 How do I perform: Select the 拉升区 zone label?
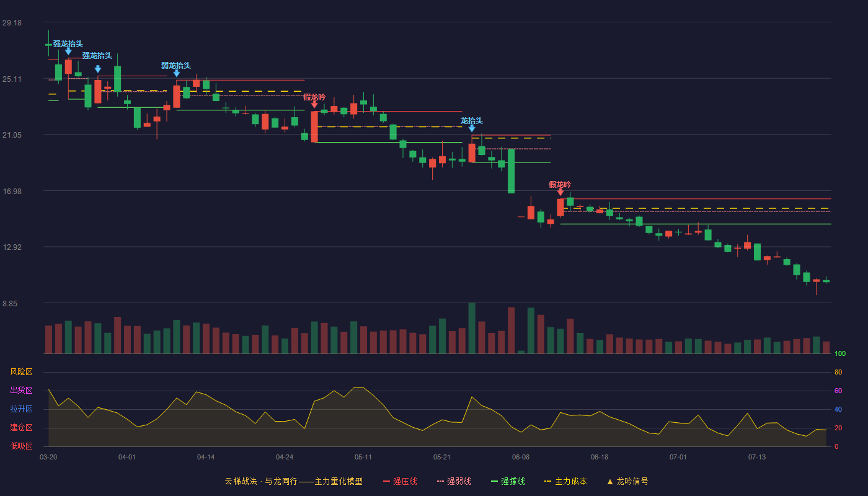(21, 409)
